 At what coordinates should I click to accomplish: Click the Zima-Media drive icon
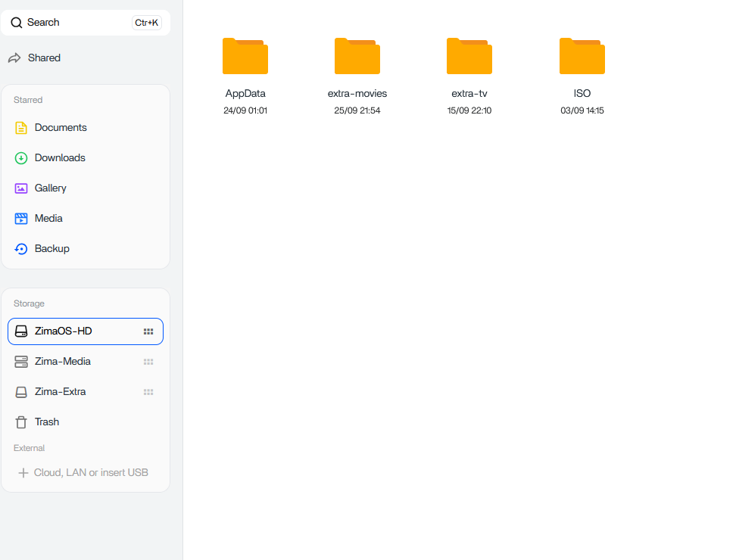tap(21, 362)
